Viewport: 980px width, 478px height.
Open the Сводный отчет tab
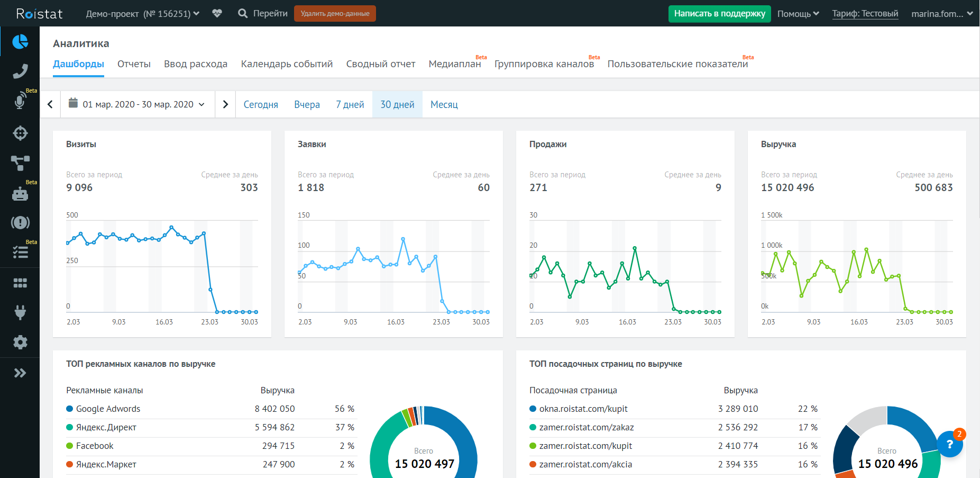380,64
